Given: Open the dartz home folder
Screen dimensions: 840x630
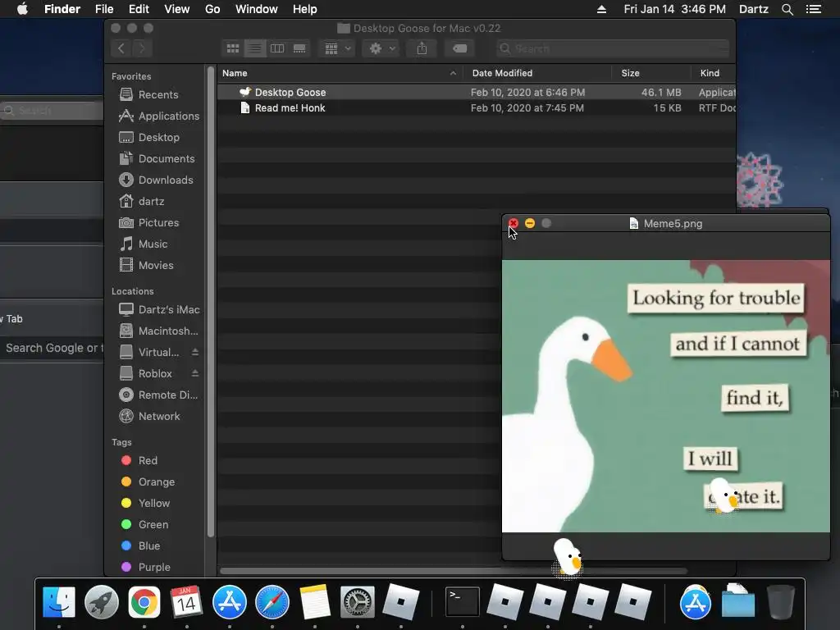Looking at the screenshot, I should pyautogui.click(x=141, y=202).
